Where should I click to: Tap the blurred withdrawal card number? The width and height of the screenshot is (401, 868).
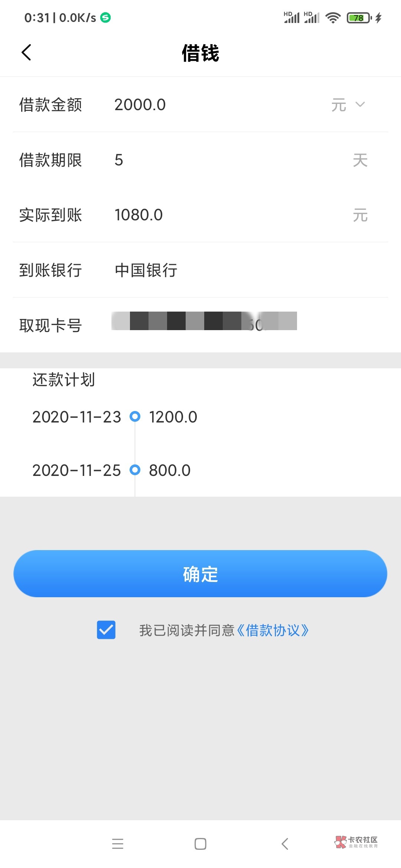(204, 321)
